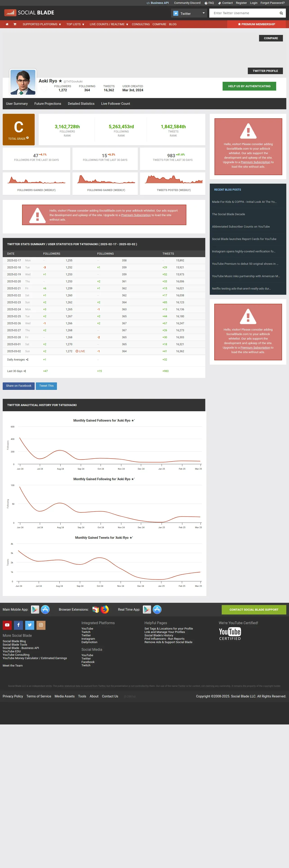Open App Store for Real Time App
This screenshot has width=289, height=868.
[x=157, y=610]
